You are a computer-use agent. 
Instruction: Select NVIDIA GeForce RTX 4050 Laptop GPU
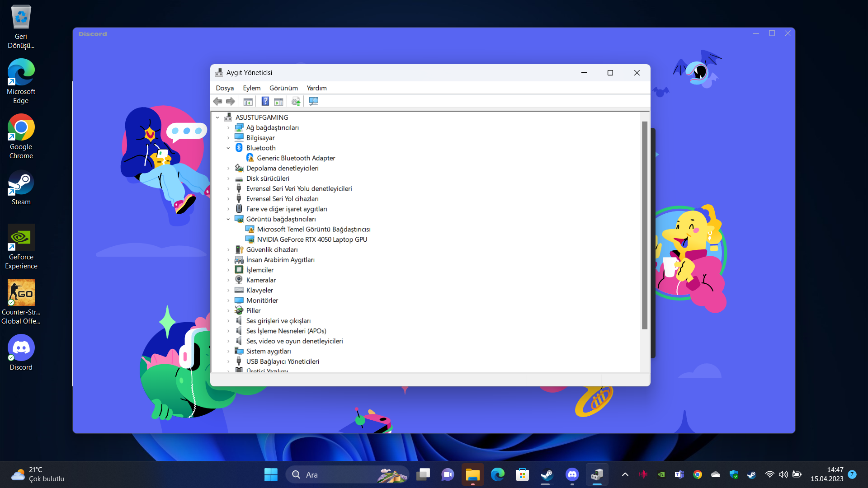click(x=311, y=239)
